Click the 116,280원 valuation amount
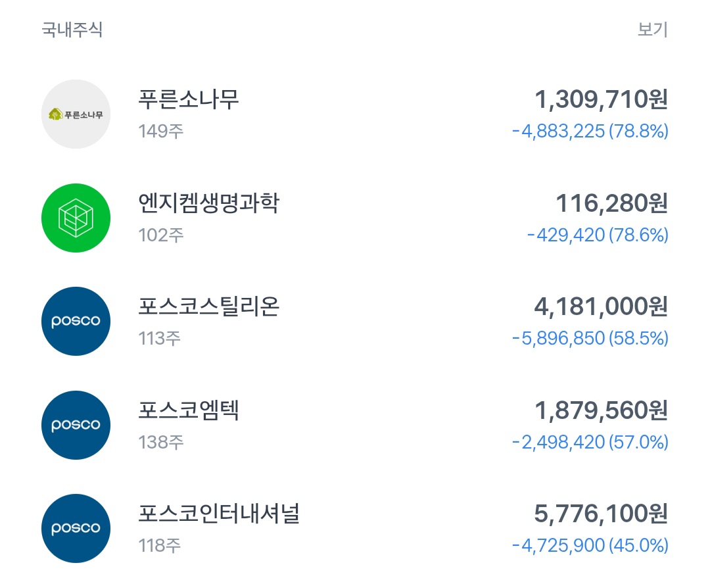The width and height of the screenshot is (710, 588). (611, 203)
